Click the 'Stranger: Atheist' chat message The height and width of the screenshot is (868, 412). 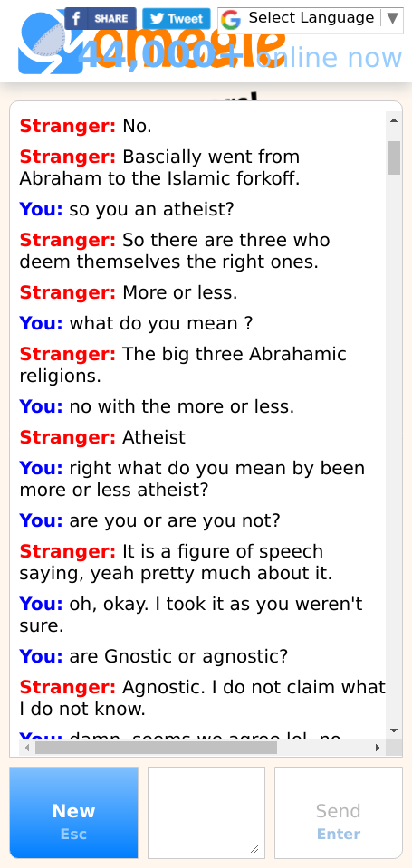tap(102, 437)
